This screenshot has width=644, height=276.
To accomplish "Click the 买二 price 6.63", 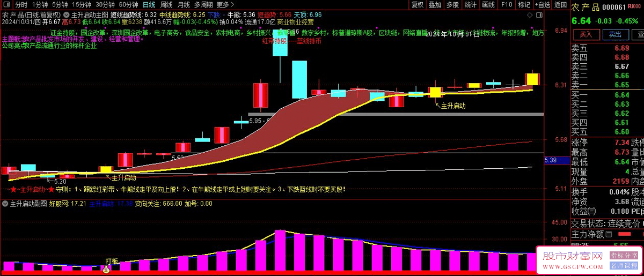I will [621, 104].
